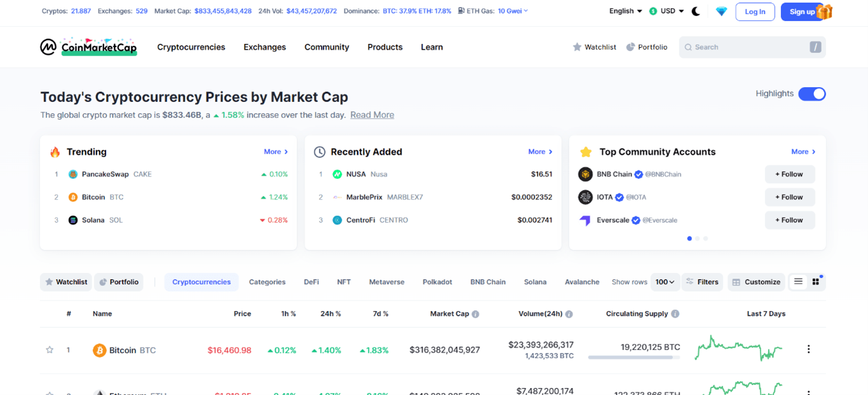Click the Watchlist pill above table
The image size is (868, 395).
click(66, 282)
